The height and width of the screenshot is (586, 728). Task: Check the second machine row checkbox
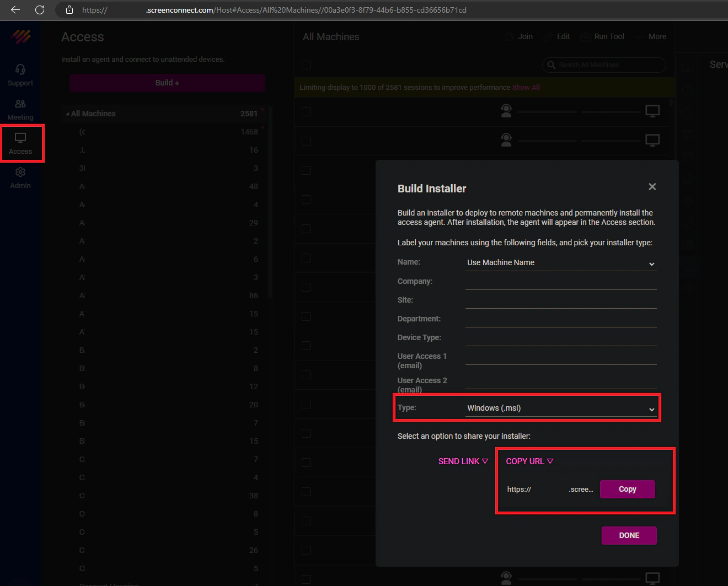click(x=306, y=141)
